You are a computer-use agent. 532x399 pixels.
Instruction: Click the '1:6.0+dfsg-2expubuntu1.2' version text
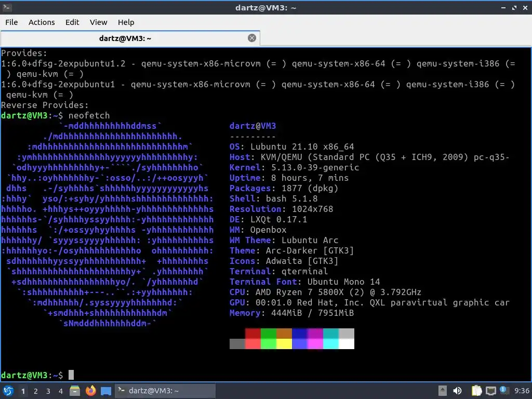click(x=63, y=64)
